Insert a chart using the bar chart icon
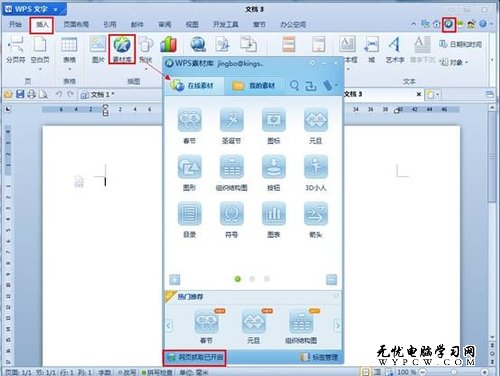The height and width of the screenshot is (376, 500). [168, 44]
